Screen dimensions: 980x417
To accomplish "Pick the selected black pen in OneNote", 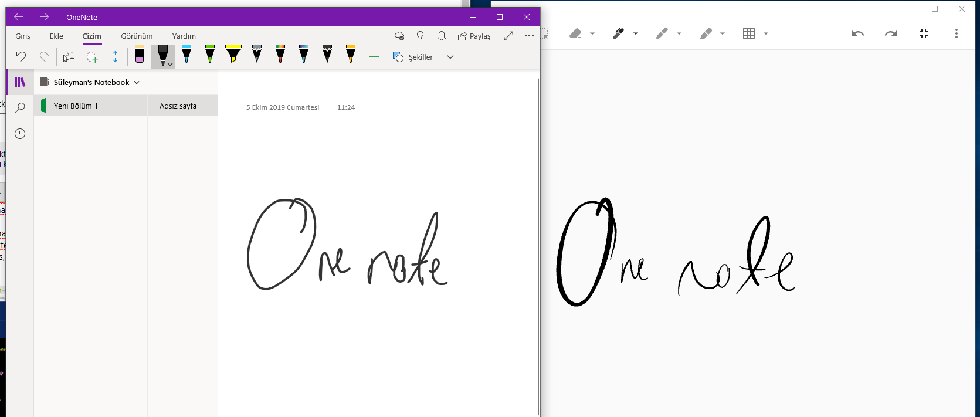I will point(162,56).
